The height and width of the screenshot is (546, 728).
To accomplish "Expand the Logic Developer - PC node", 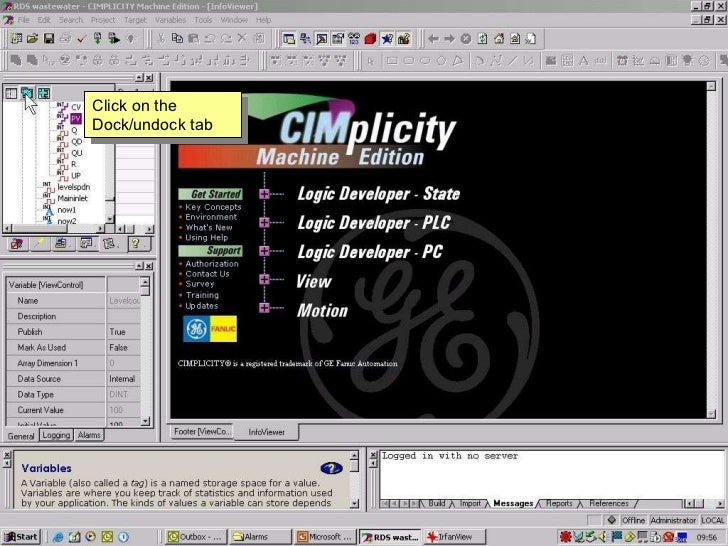I will click(265, 251).
